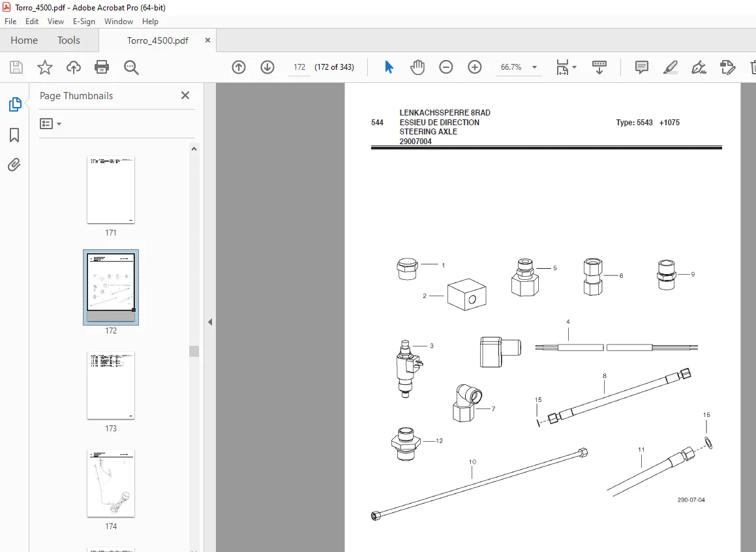The height and width of the screenshot is (552, 756).
Task: Click the Type: 5543 text
Action: 634,123
